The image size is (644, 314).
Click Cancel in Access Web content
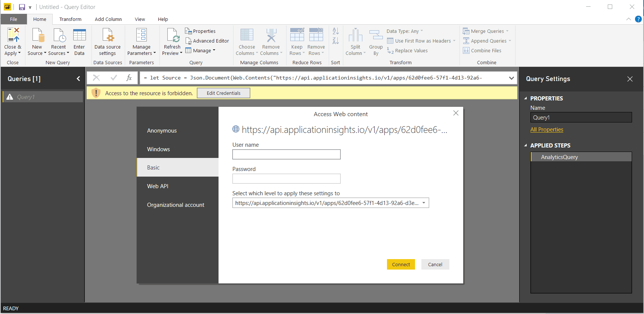click(435, 264)
